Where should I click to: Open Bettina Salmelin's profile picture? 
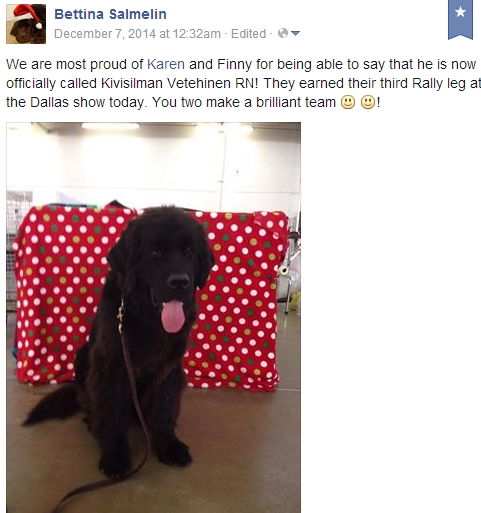point(26,24)
